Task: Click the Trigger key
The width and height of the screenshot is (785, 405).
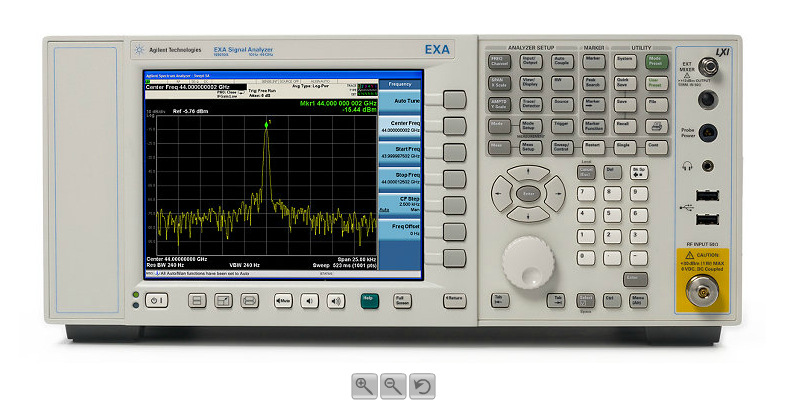Action: [562, 126]
